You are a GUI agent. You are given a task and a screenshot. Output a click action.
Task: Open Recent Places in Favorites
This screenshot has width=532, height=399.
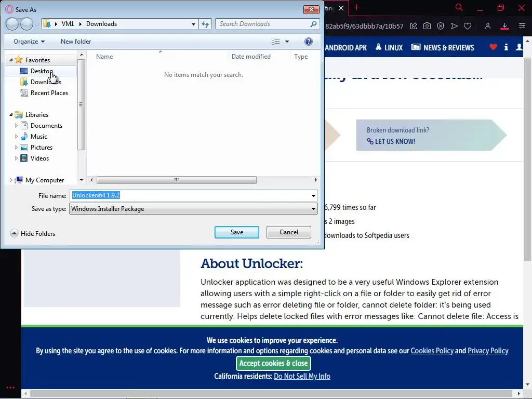(x=44, y=92)
